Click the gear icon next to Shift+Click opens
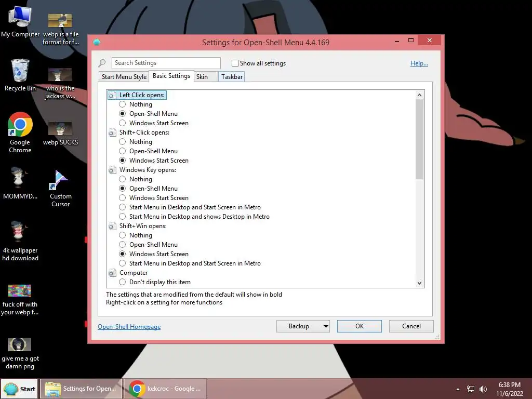The width and height of the screenshot is (532, 399). (x=112, y=132)
